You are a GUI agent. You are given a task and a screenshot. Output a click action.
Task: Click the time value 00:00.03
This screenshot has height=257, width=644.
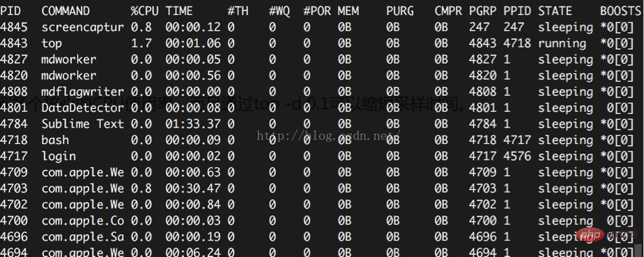click(x=193, y=221)
